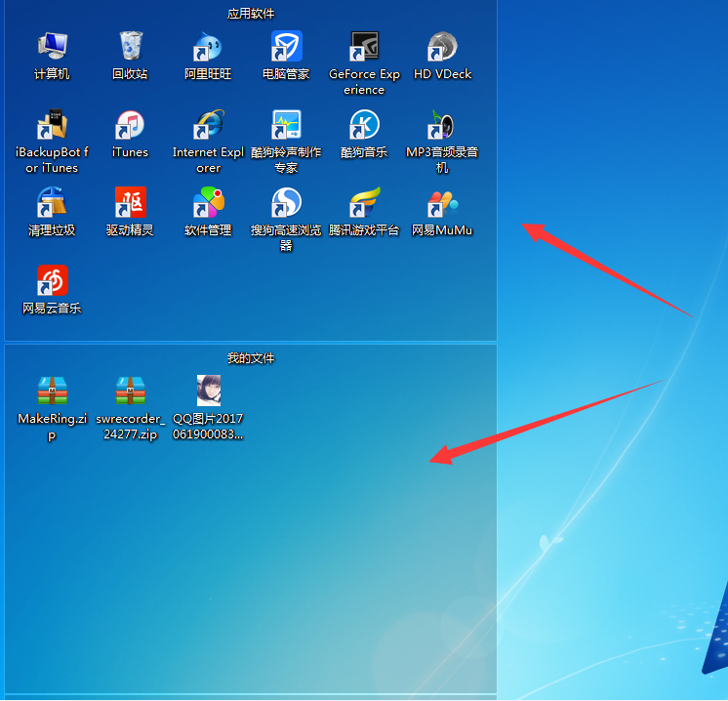This screenshot has height=701, width=728.
Task: Select the 网易云音乐 red icon
Action: (52, 280)
